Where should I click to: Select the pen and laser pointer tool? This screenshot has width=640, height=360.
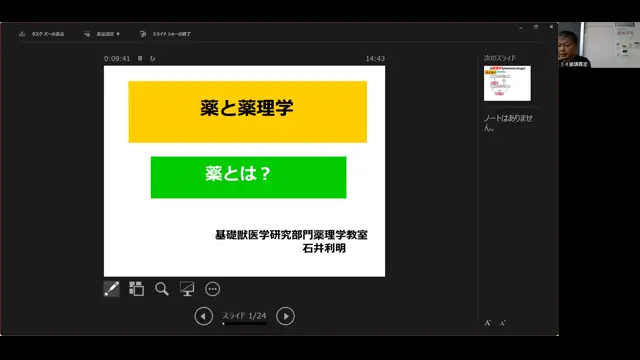(111, 289)
